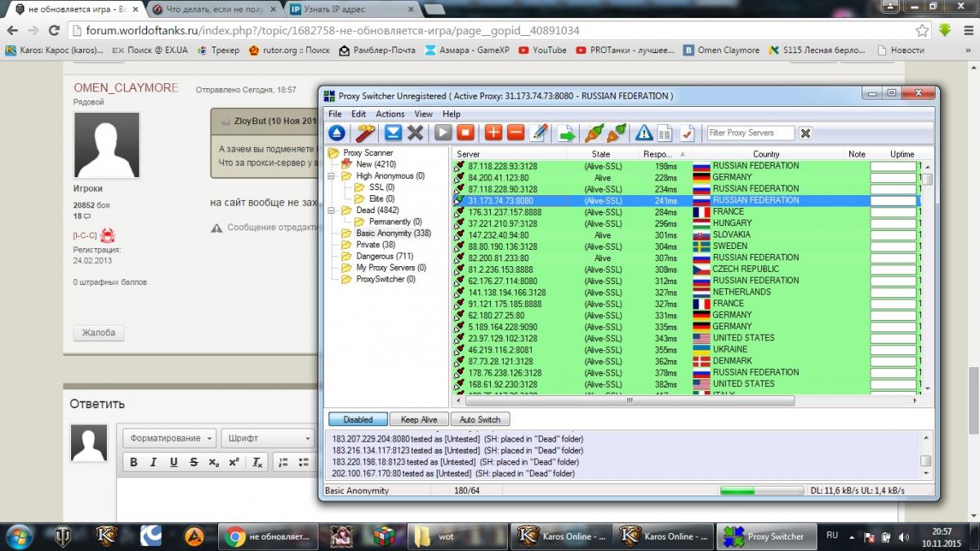Screen dimensions: 980x551
Task: Open the Actions menu
Action: (x=390, y=114)
